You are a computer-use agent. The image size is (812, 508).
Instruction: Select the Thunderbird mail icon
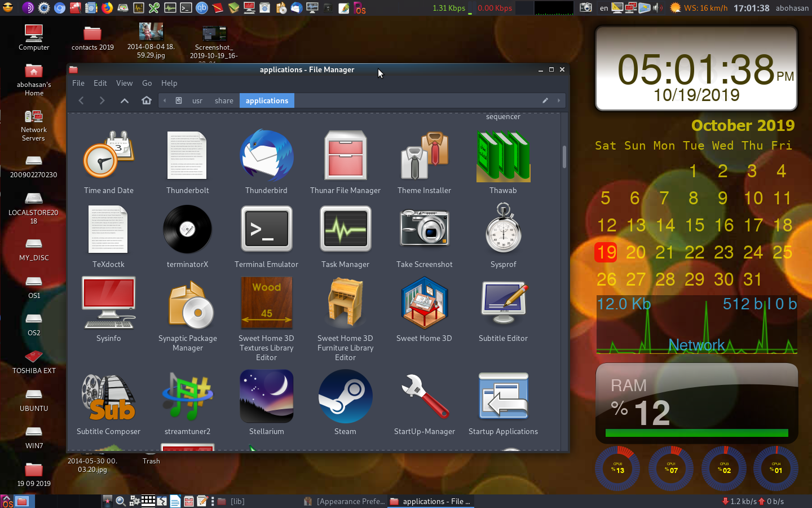coord(266,156)
